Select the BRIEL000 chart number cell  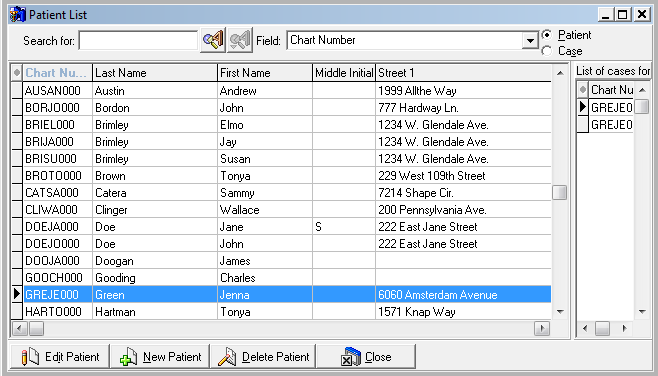[57, 125]
